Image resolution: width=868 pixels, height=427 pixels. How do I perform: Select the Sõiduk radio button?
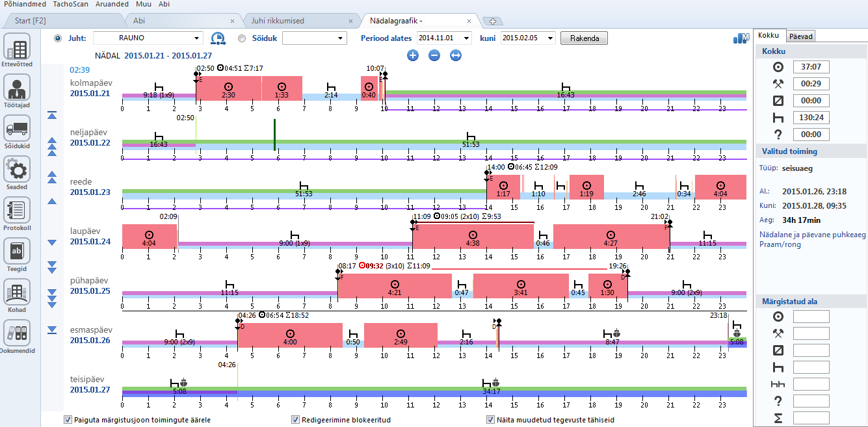click(x=242, y=38)
